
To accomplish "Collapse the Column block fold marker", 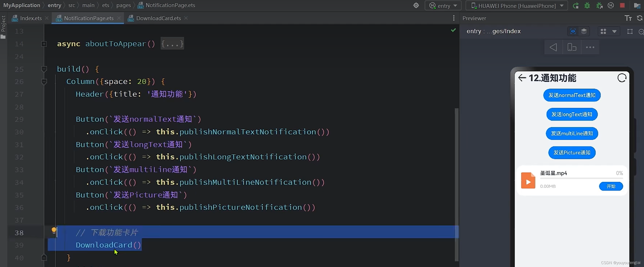I will point(44,82).
